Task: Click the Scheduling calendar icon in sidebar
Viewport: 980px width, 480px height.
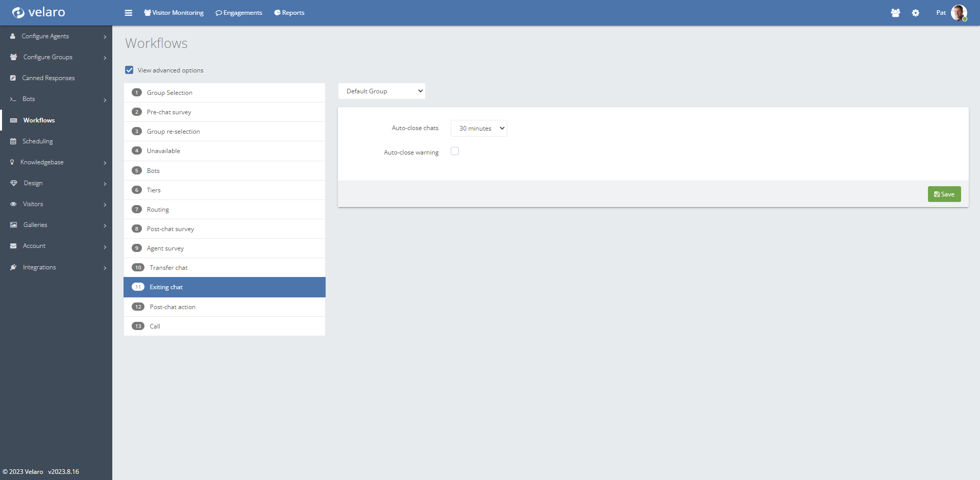Action: click(x=13, y=141)
